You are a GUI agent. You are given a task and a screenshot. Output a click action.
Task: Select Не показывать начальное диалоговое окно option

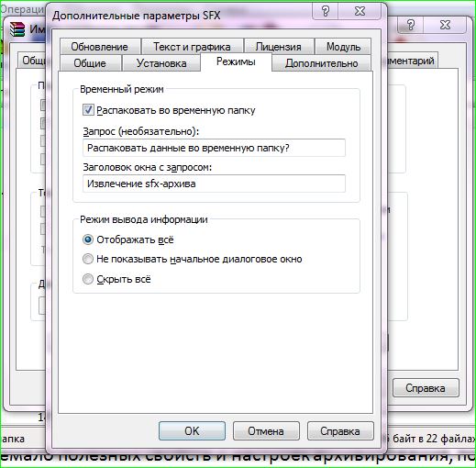(88, 259)
